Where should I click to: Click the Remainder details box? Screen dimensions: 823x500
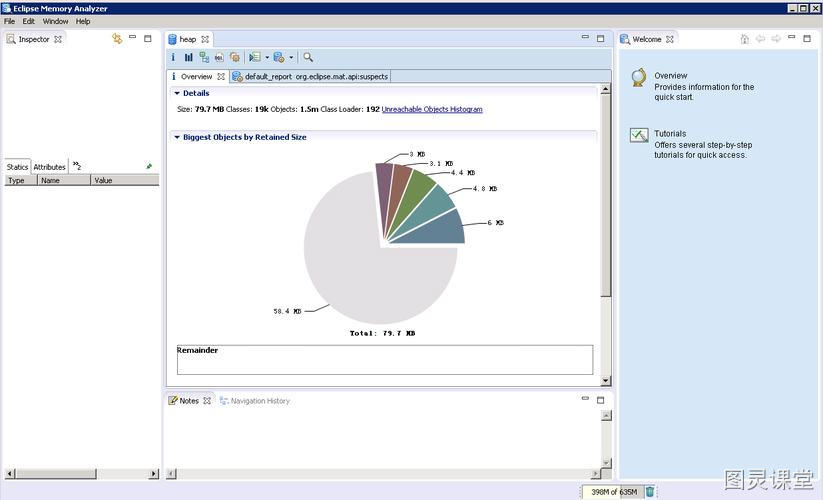(x=385, y=359)
